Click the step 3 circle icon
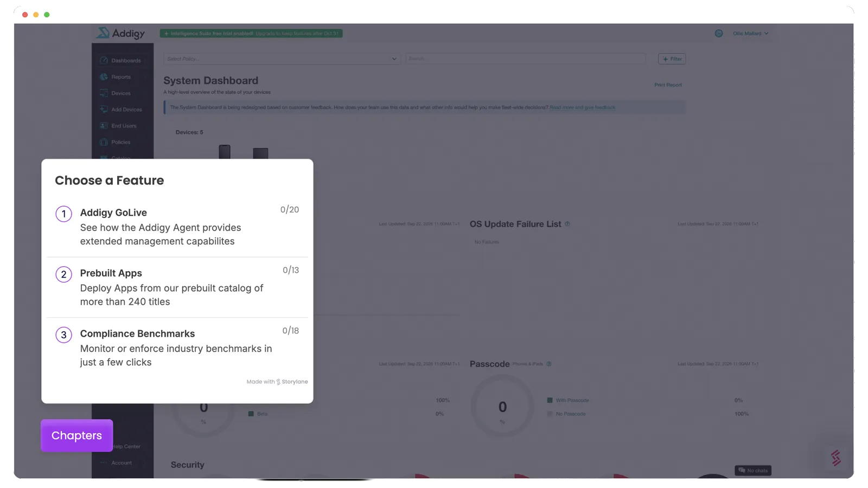The image size is (868, 488). point(63,335)
